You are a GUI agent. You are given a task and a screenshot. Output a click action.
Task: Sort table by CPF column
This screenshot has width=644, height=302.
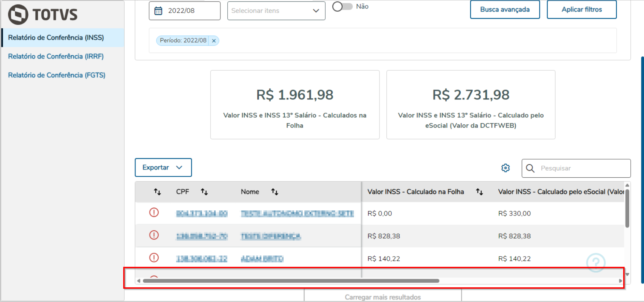(x=204, y=192)
